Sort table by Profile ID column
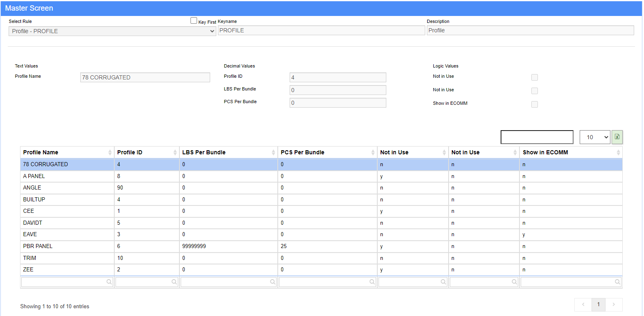The height and width of the screenshot is (316, 644). (146, 152)
